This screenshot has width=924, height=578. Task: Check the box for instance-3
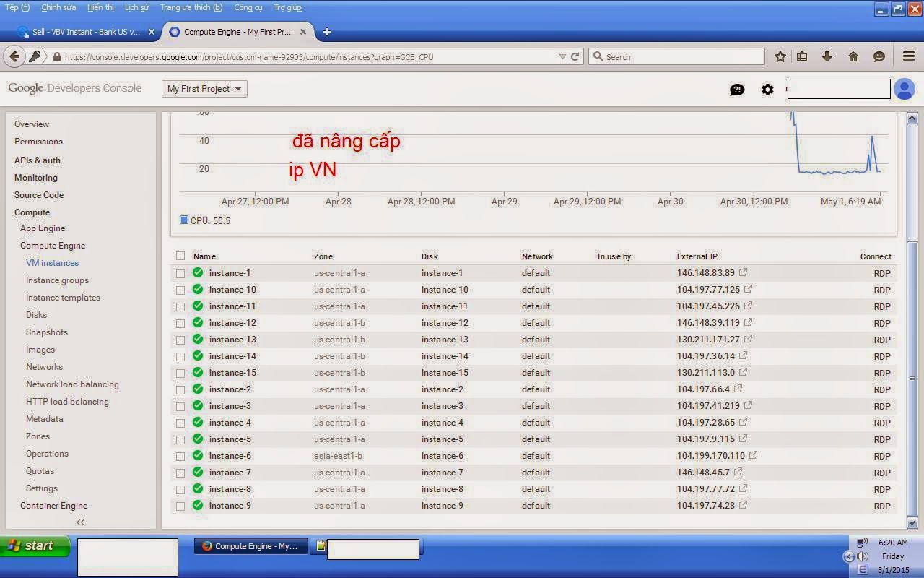(x=180, y=406)
